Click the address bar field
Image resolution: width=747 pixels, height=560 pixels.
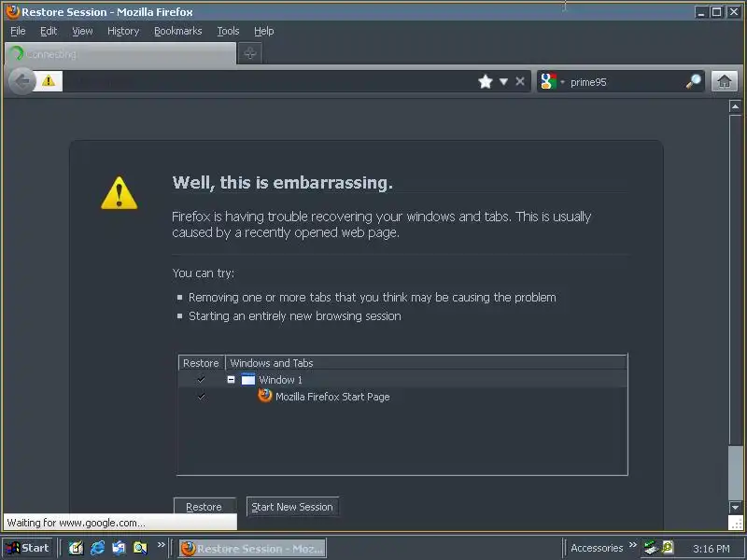pos(269,81)
